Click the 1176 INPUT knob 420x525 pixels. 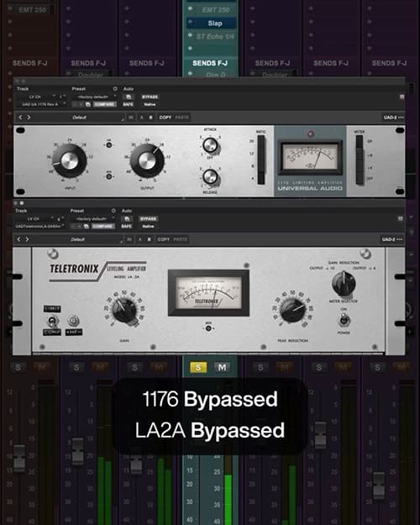(x=70, y=160)
